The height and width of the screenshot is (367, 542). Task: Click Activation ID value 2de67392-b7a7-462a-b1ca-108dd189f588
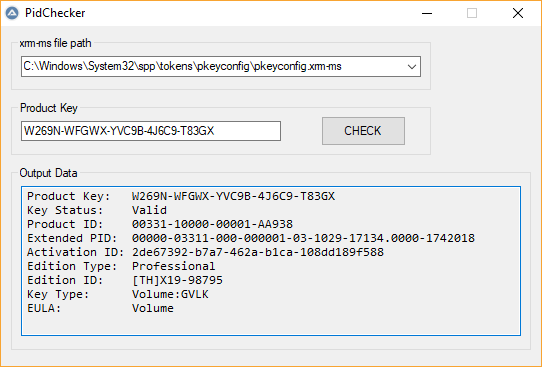click(258, 252)
